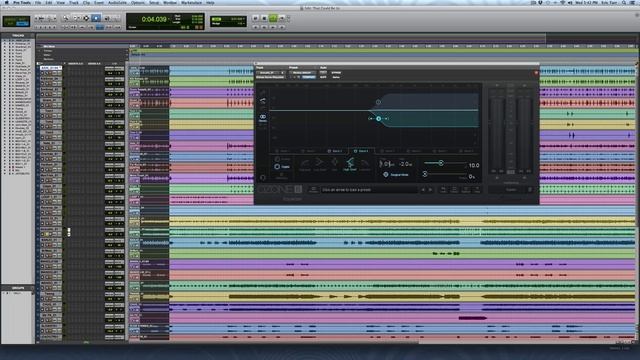The height and width of the screenshot is (360, 640).
Task: Click the transport button left of Stop
Action: point(256,18)
